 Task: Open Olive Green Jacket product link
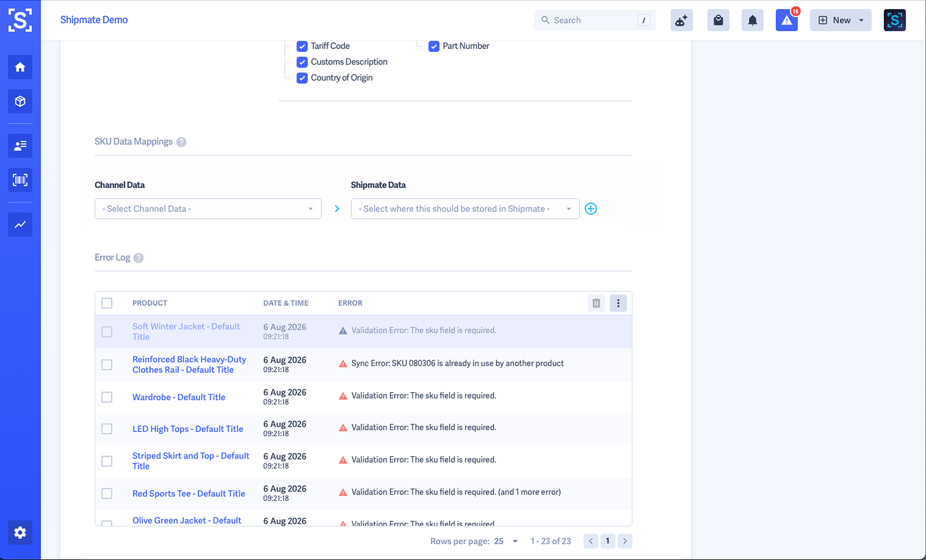coord(187,520)
